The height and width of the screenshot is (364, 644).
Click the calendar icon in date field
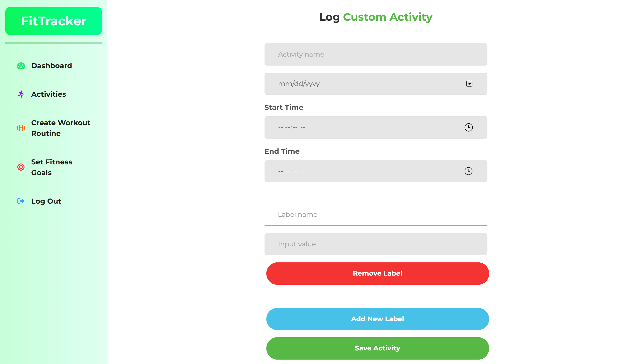click(469, 84)
